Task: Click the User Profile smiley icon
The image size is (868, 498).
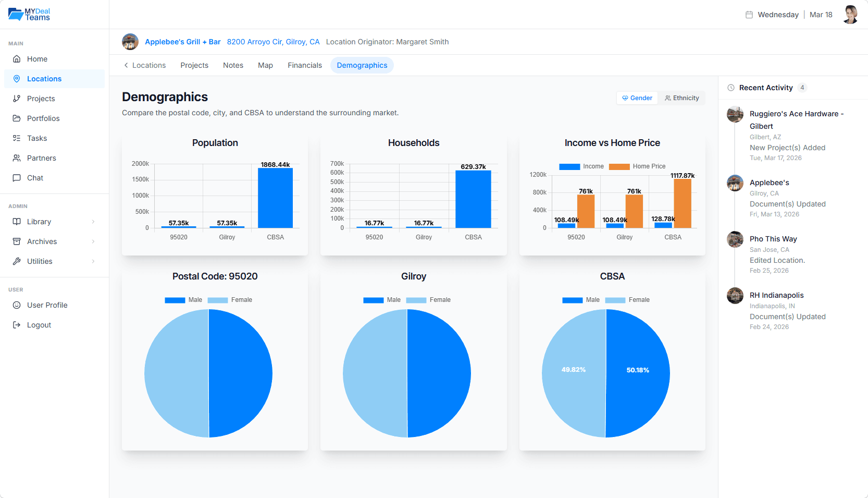Action: click(x=17, y=305)
